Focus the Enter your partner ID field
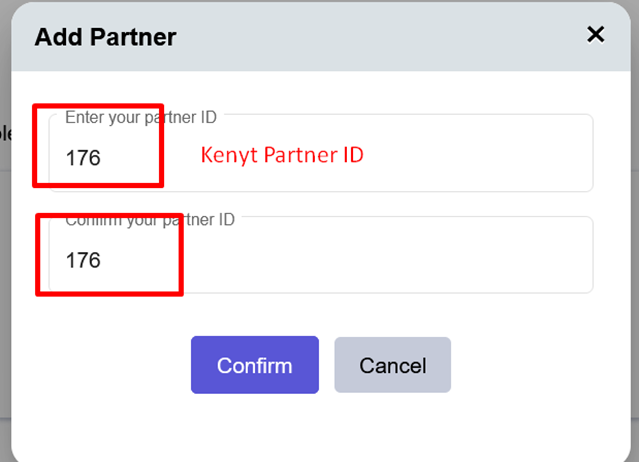 321,153
